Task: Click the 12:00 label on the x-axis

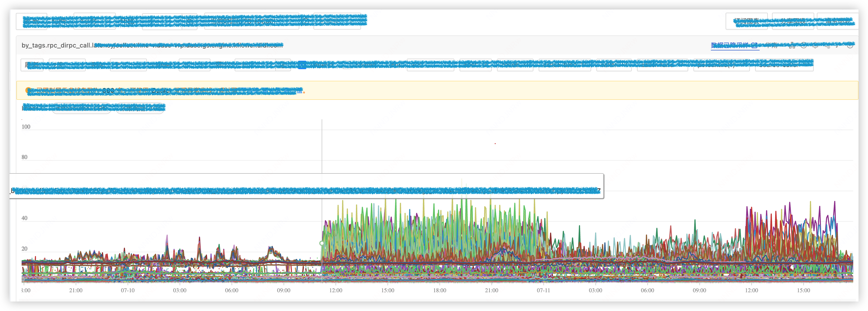Action: (x=336, y=290)
